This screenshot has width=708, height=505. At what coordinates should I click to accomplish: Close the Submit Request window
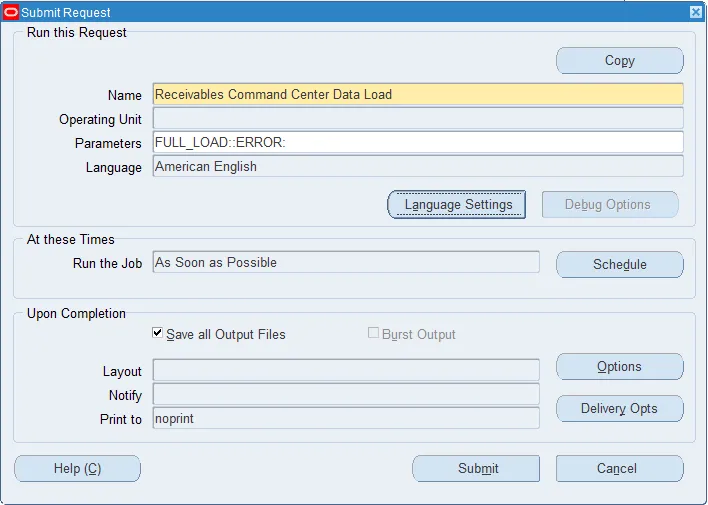click(696, 12)
